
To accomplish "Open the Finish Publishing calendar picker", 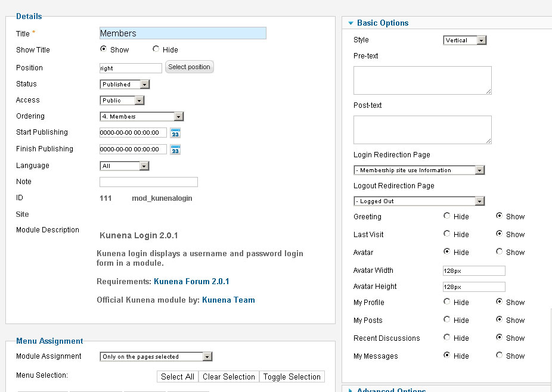I will (x=175, y=150).
